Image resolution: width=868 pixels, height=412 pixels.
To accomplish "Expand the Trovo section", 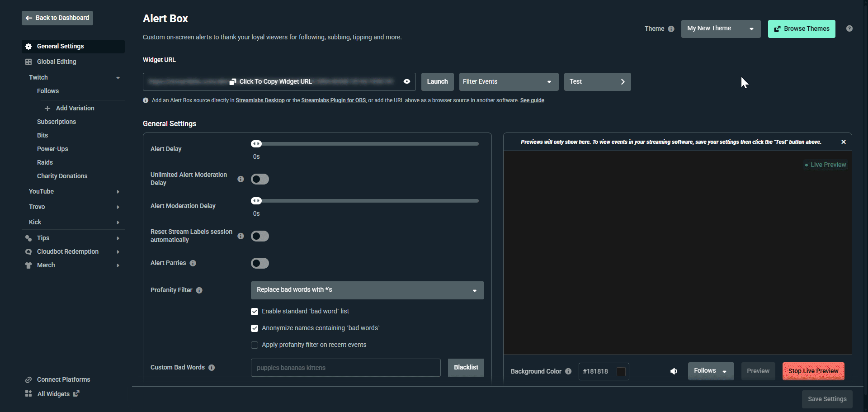I will click(118, 207).
